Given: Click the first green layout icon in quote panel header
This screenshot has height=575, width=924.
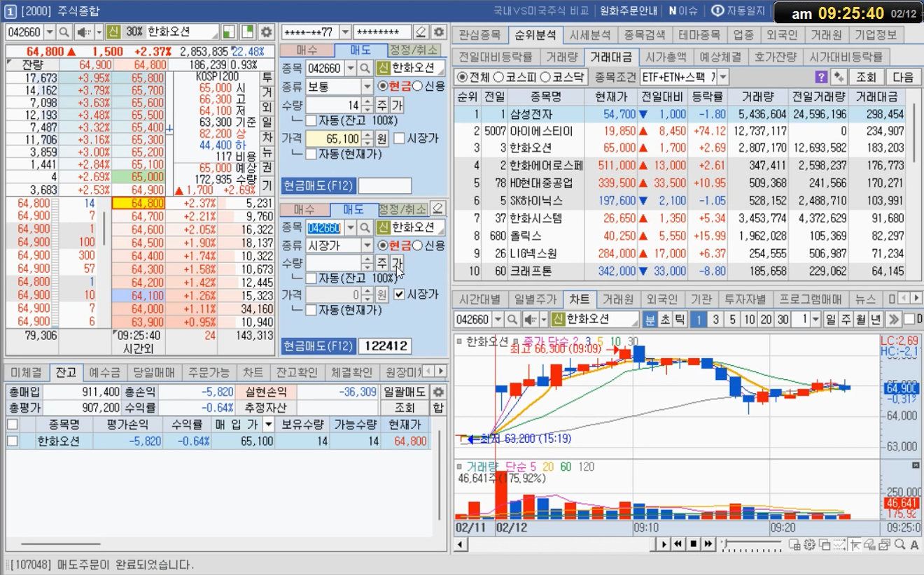Looking at the screenshot, I should click(x=229, y=32).
